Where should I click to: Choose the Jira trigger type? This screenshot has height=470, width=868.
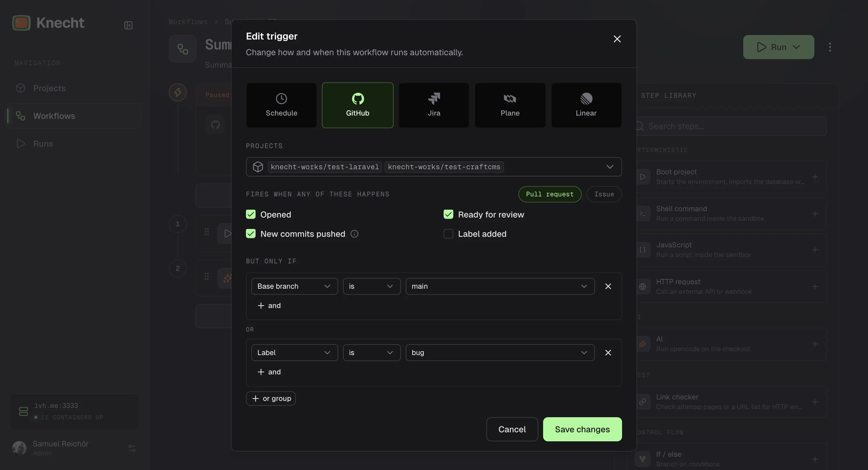(434, 105)
